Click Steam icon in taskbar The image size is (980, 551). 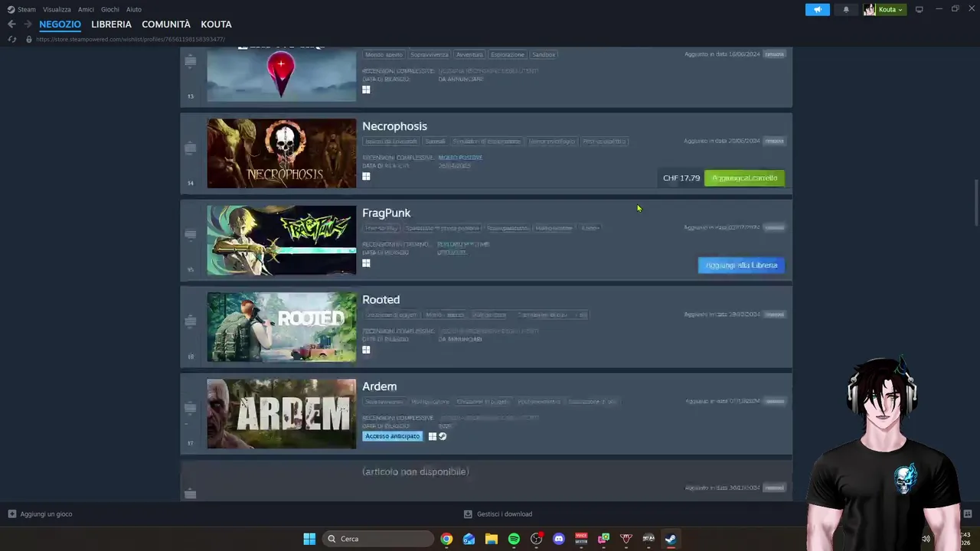coord(671,539)
